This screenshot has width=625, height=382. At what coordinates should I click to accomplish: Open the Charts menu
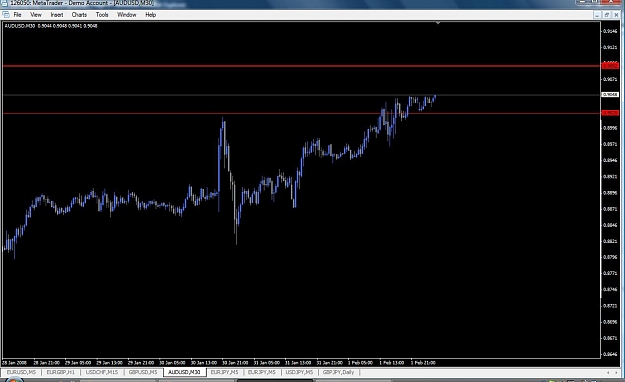[79, 15]
